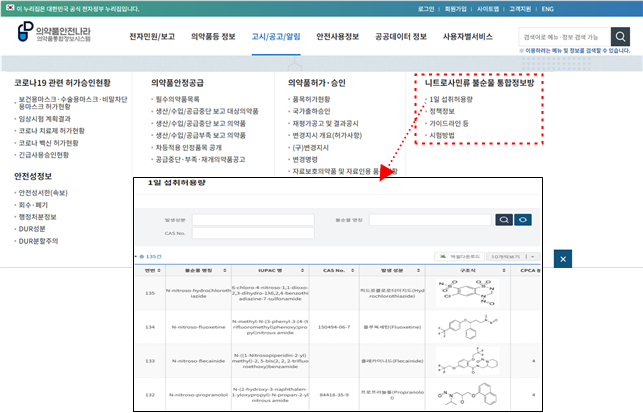Sort the table by 연번 column arrows
The width and height of the screenshot is (643, 413).
pos(159,271)
